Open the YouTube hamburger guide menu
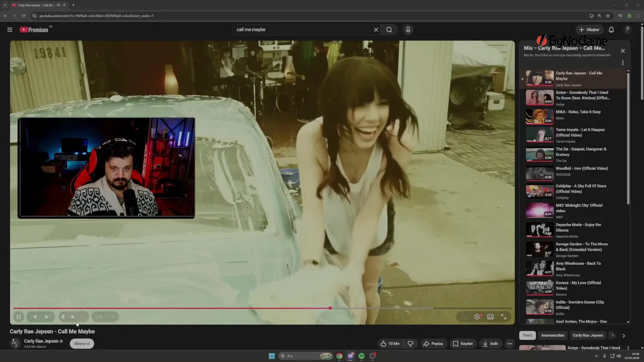Image resolution: width=644 pixels, height=362 pixels. point(10,30)
